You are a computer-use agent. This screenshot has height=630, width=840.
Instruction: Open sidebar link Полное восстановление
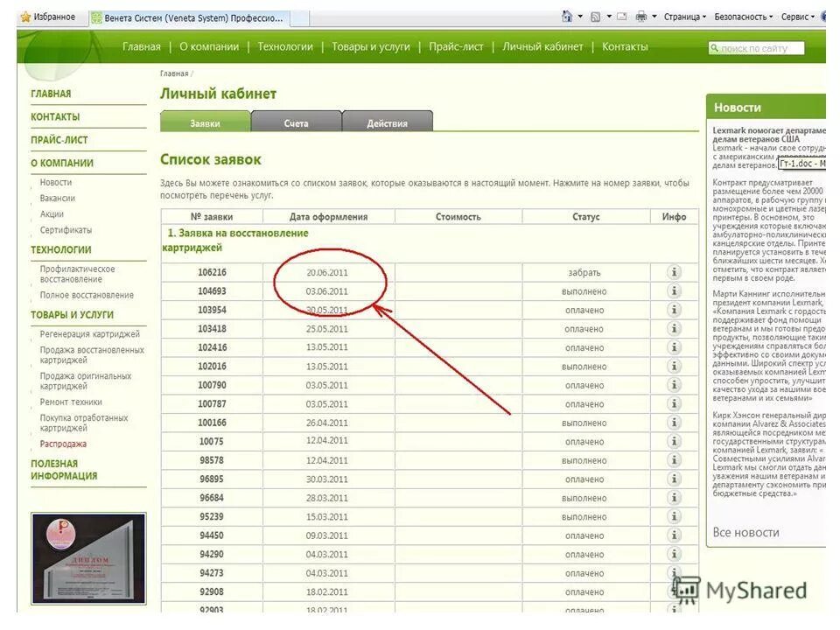(87, 295)
